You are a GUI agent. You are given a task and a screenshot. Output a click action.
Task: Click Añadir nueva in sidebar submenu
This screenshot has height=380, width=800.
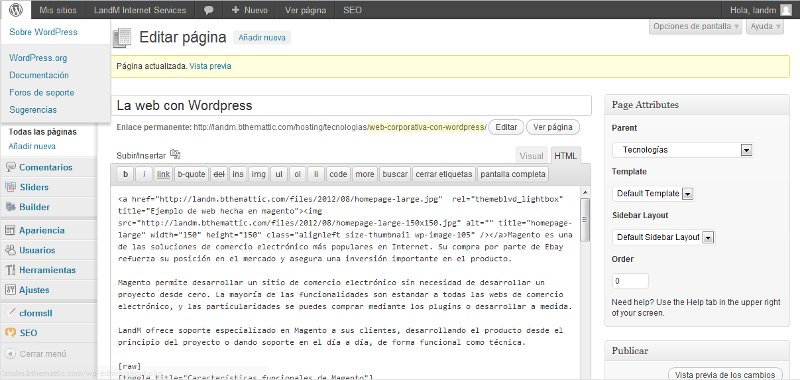tap(32, 146)
